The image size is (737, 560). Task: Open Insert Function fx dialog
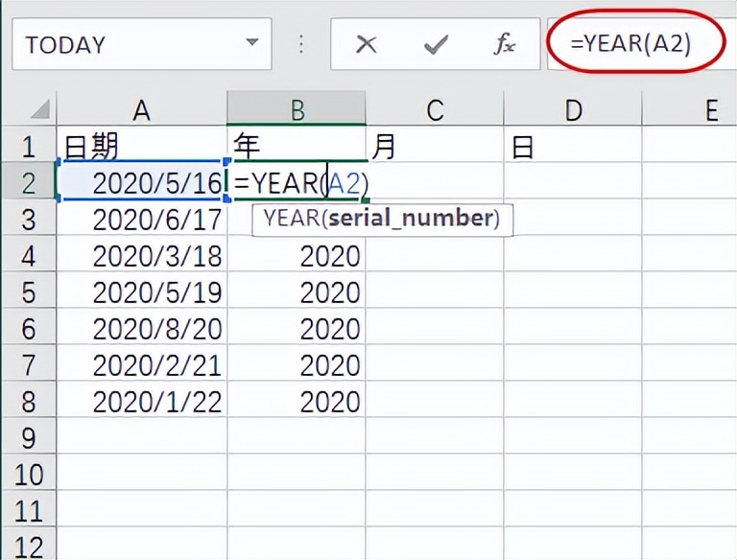pyautogui.click(x=505, y=44)
